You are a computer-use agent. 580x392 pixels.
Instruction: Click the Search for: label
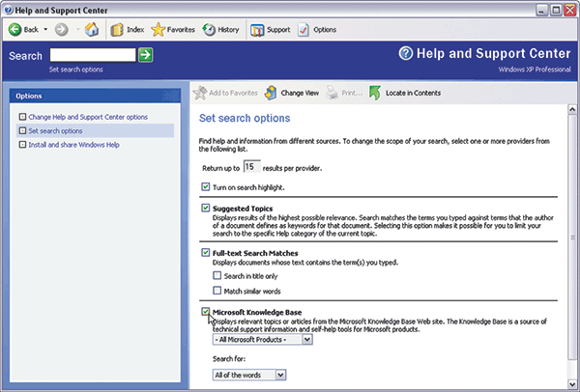click(229, 359)
